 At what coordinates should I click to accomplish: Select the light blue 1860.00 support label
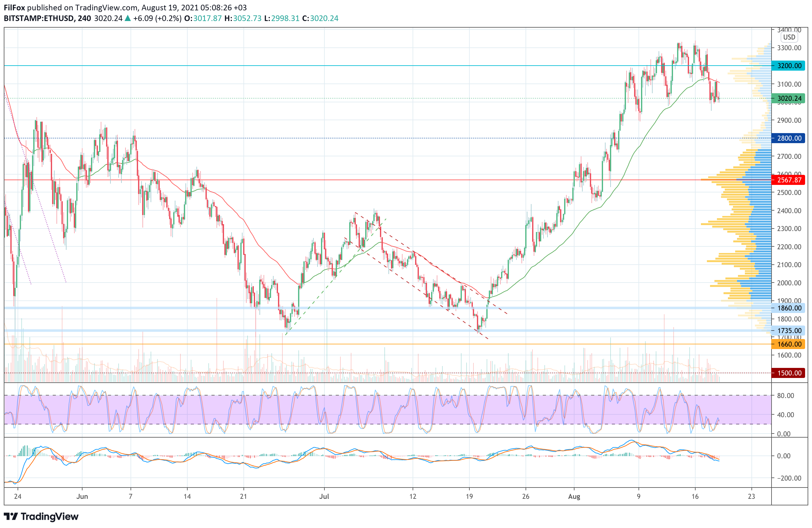point(789,308)
